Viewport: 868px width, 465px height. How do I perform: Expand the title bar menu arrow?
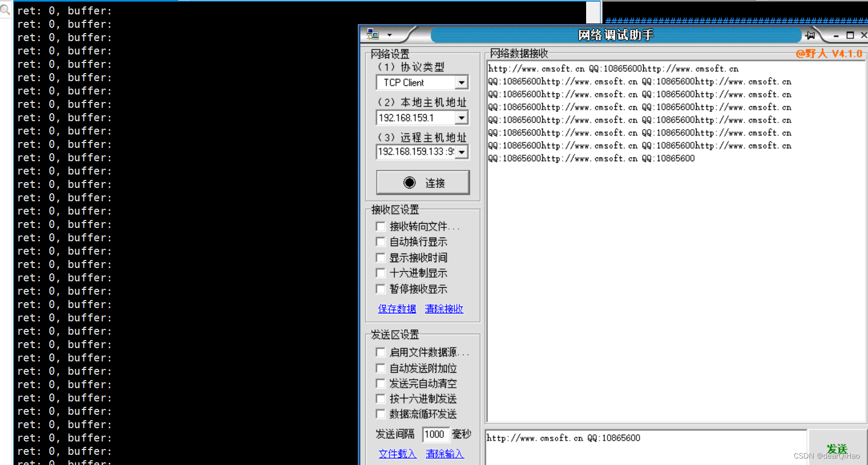390,35
